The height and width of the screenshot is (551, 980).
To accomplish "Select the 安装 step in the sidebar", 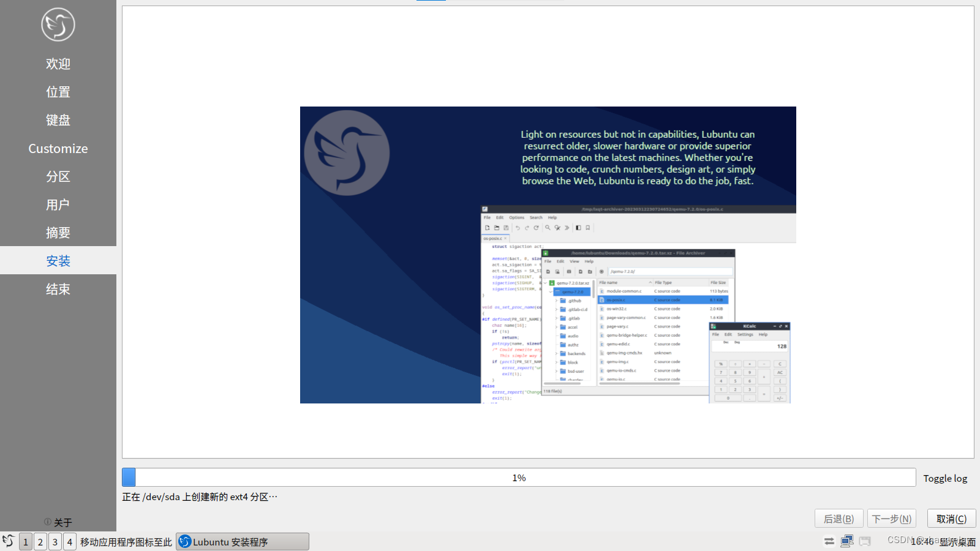I will click(58, 260).
